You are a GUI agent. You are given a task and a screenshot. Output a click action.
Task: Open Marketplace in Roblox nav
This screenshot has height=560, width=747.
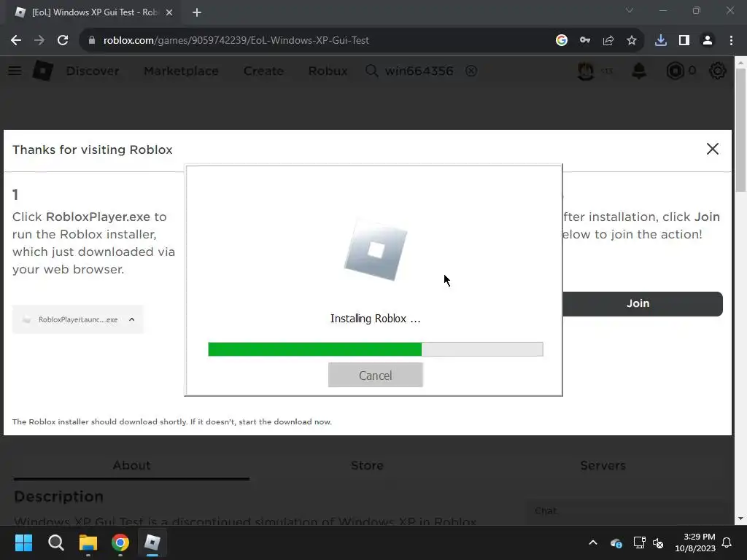pyautogui.click(x=181, y=71)
